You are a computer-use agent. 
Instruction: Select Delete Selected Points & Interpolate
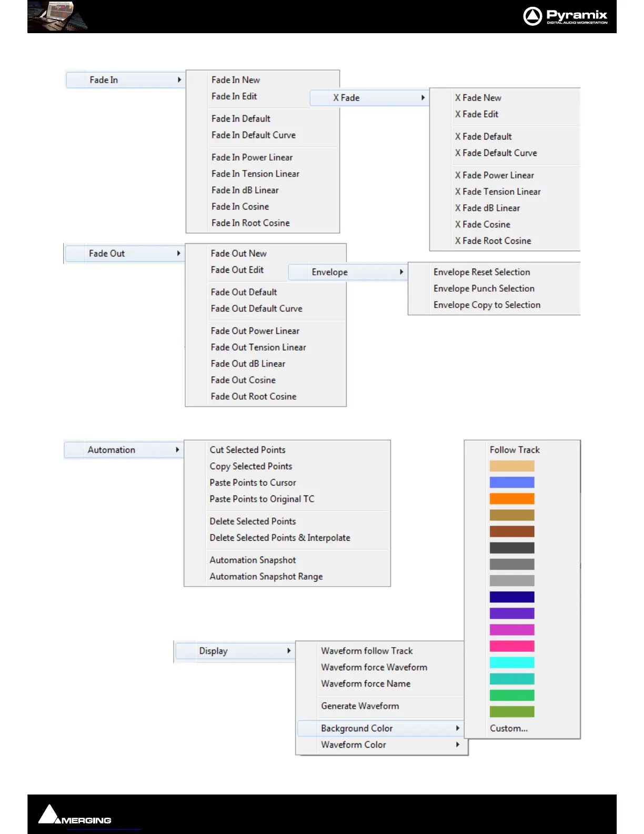point(280,538)
